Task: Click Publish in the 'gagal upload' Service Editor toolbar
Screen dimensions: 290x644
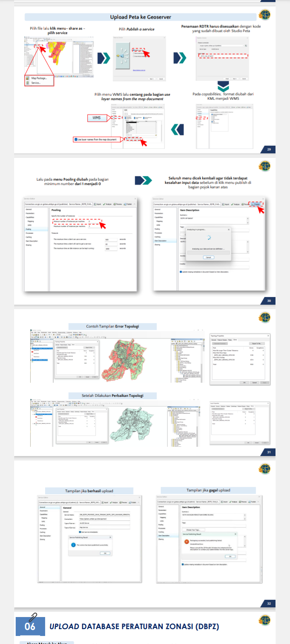Action: click(253, 502)
